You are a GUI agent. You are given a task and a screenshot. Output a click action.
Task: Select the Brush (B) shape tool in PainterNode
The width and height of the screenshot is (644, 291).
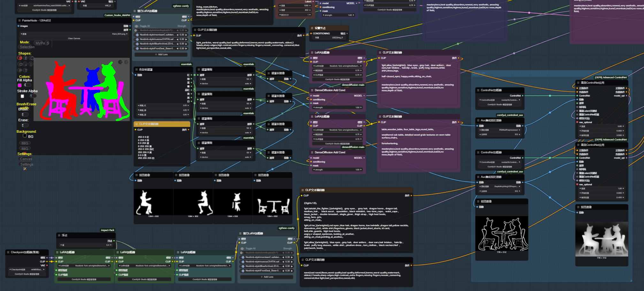[x=20, y=58]
